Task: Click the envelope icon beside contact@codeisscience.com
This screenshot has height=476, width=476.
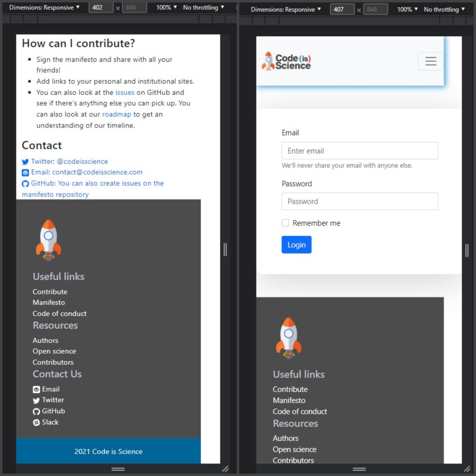Action: (x=25, y=173)
